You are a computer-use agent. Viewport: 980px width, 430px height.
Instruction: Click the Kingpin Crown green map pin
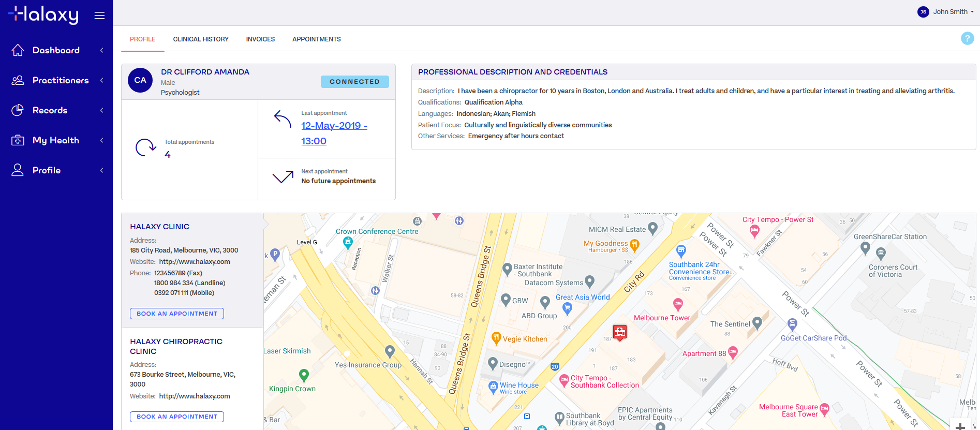[304, 375]
